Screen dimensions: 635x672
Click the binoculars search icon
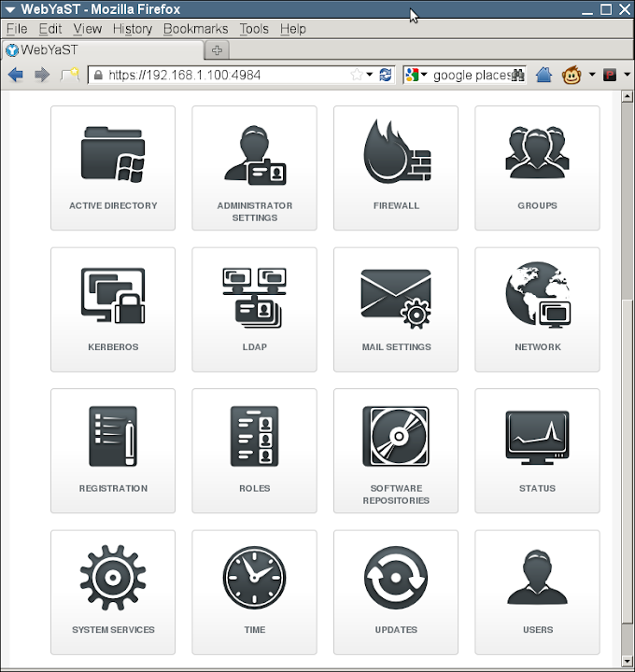[518, 75]
